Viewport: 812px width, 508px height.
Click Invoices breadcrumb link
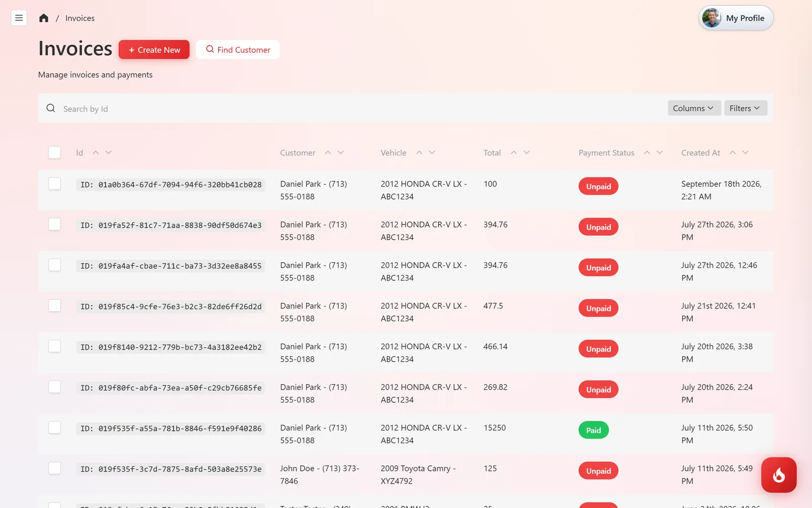80,18
